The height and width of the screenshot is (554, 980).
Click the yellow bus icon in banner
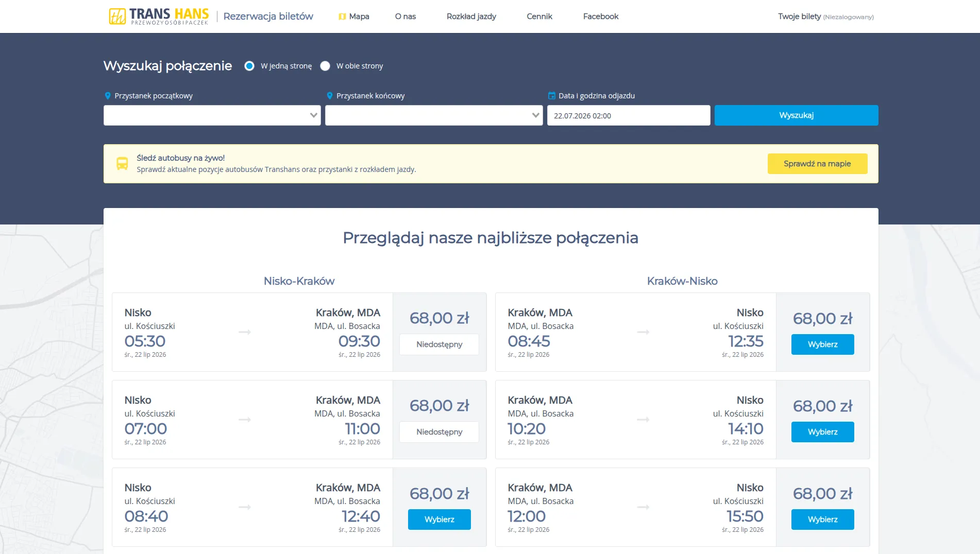(x=122, y=164)
